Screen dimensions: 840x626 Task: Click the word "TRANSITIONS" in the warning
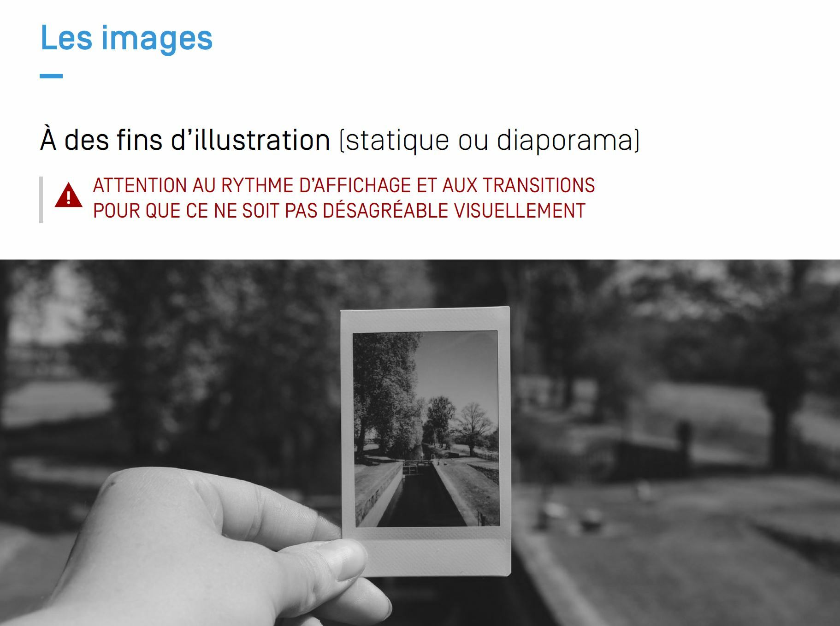[x=539, y=185]
